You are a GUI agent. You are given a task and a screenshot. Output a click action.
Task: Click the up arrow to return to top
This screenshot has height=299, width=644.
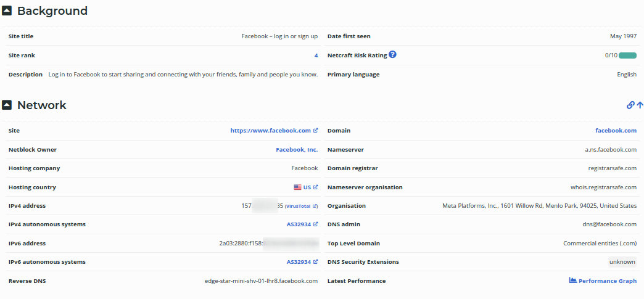pos(640,105)
